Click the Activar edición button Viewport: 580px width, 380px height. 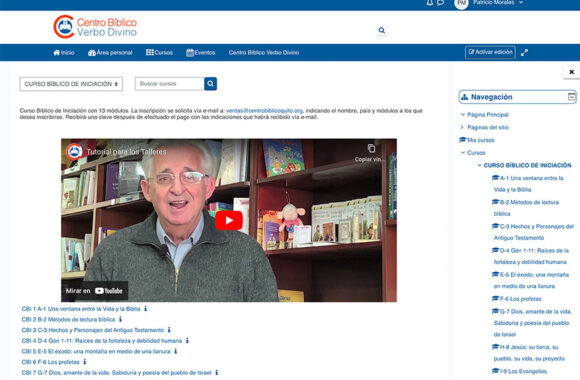click(490, 52)
